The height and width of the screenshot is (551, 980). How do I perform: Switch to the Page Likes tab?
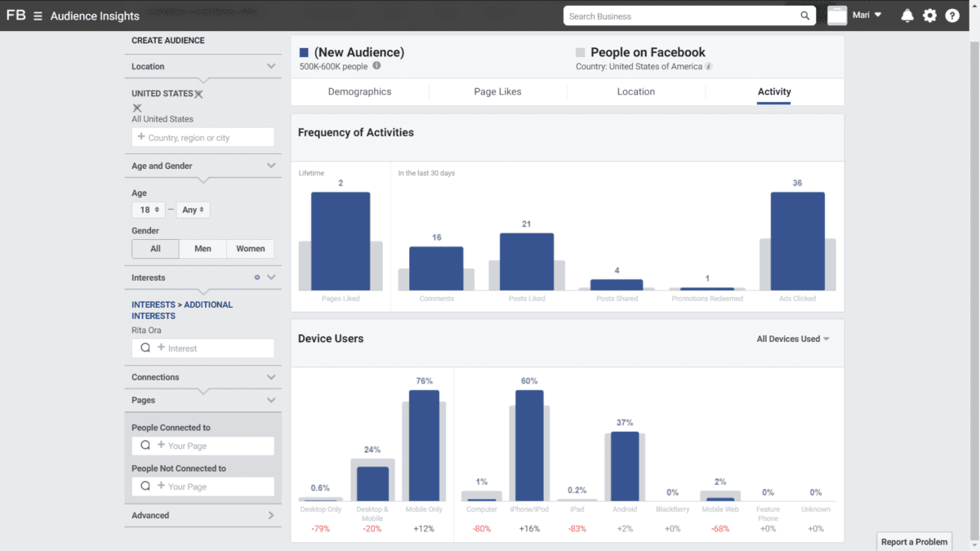click(x=497, y=91)
